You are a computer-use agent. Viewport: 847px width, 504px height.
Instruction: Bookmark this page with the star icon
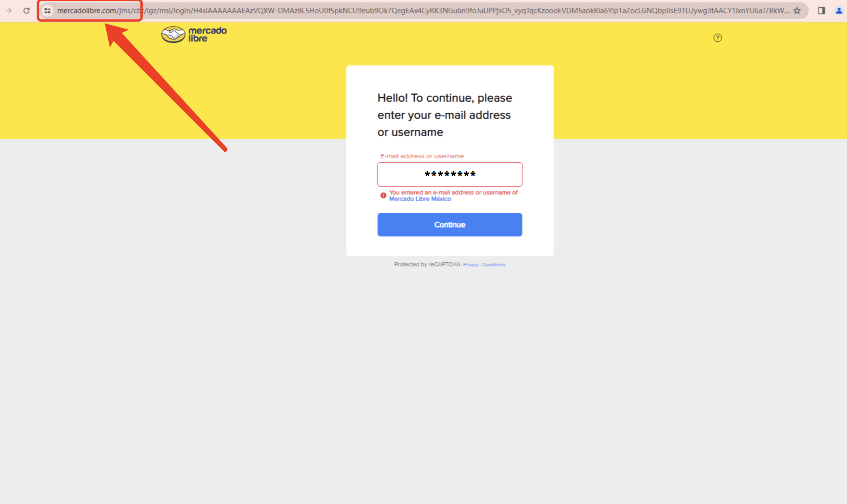797,11
